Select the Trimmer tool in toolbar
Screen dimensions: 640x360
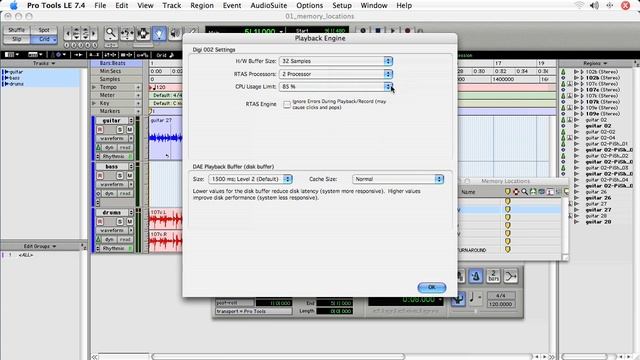tap(127, 33)
